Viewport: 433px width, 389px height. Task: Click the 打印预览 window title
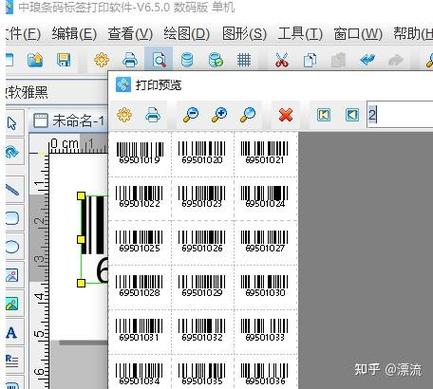[158, 85]
